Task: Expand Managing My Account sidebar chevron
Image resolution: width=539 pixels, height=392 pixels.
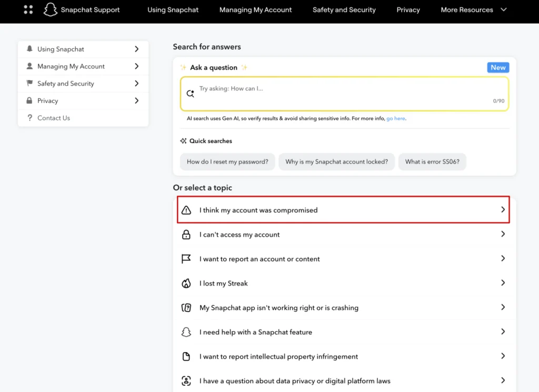Action: click(x=136, y=66)
